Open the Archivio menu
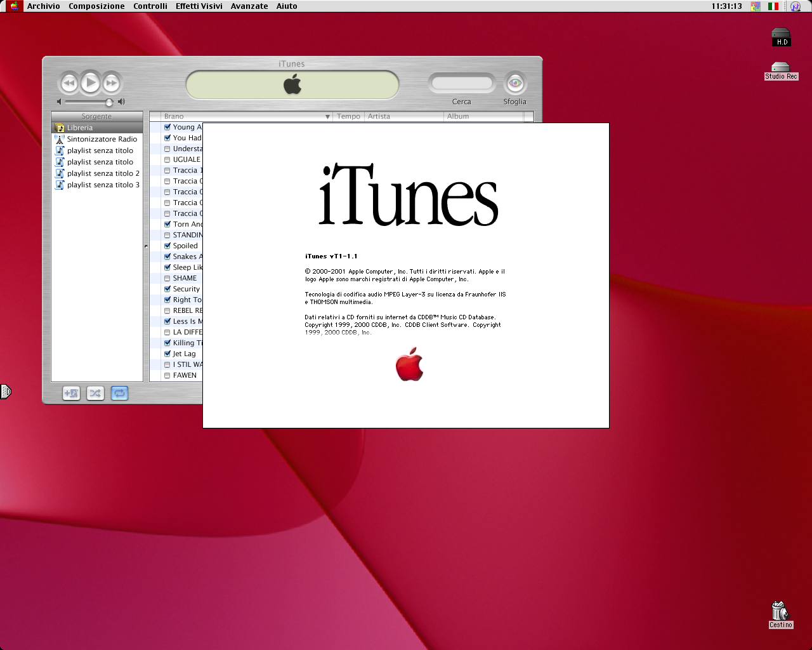Screen dimensions: 812x650 click(44, 6)
